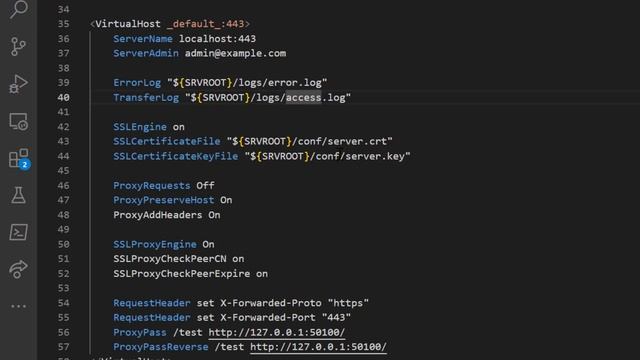Open the Testing flask icon view

coord(18,195)
